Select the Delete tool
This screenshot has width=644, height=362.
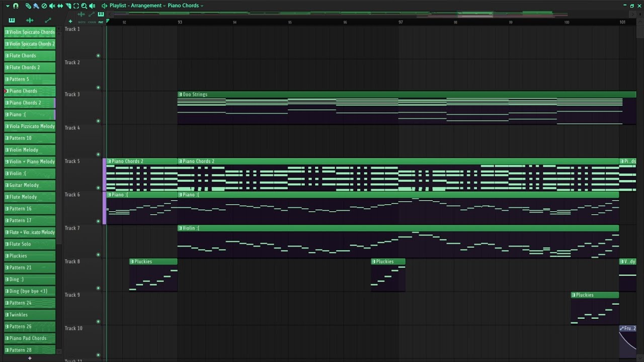(x=44, y=6)
